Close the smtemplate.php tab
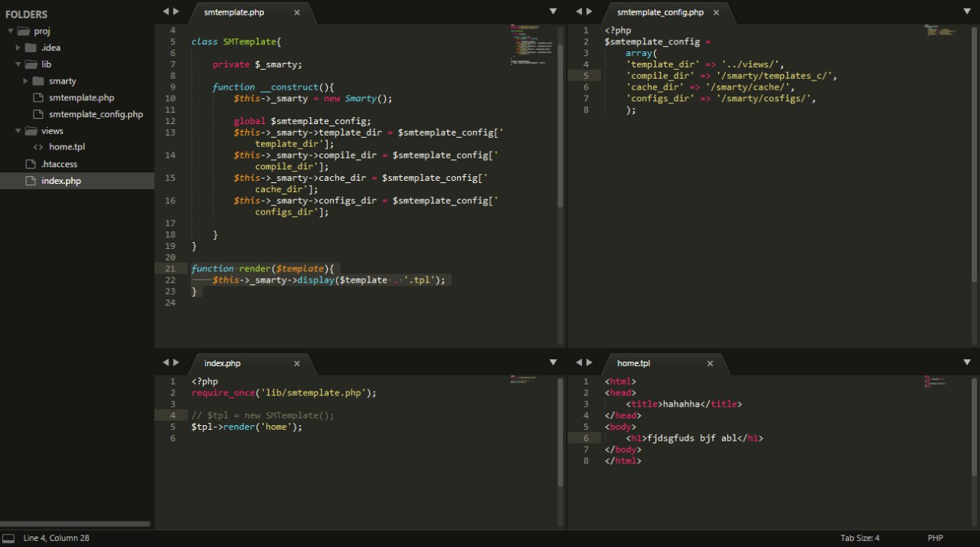 [x=297, y=12]
